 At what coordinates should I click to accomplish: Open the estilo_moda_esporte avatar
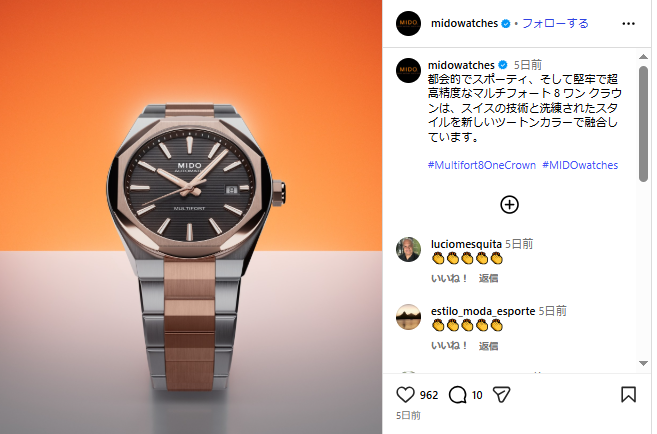click(x=408, y=317)
